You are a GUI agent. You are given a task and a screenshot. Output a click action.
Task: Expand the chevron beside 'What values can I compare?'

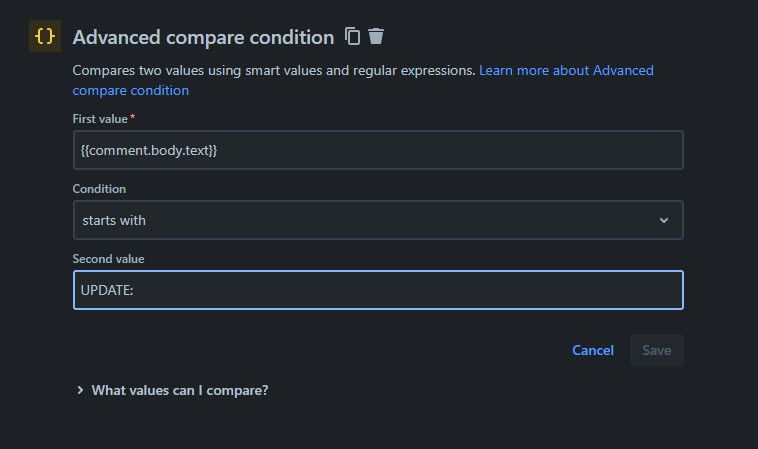[80, 390]
